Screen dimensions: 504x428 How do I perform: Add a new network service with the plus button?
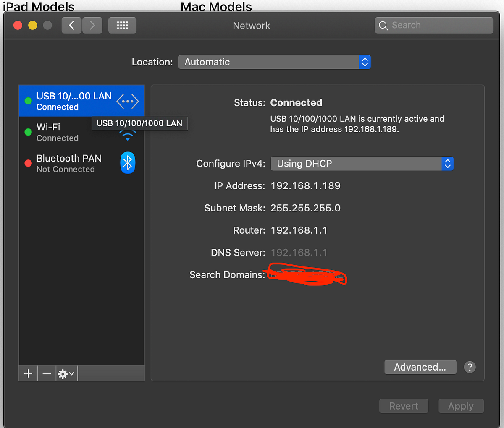click(28, 373)
